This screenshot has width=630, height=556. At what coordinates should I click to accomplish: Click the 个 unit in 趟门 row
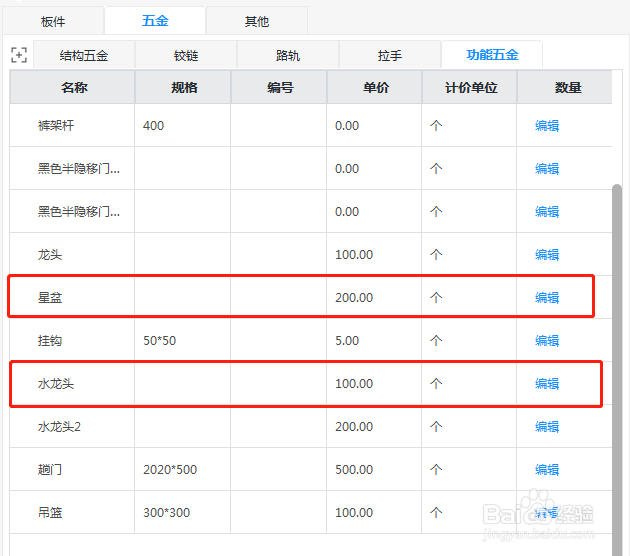pyautogui.click(x=436, y=470)
